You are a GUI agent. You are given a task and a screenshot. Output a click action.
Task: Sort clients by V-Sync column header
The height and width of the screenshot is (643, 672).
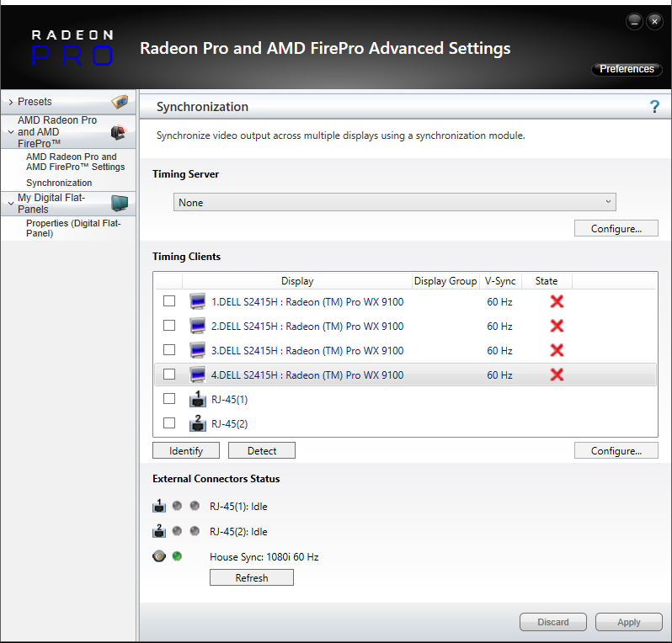501,281
